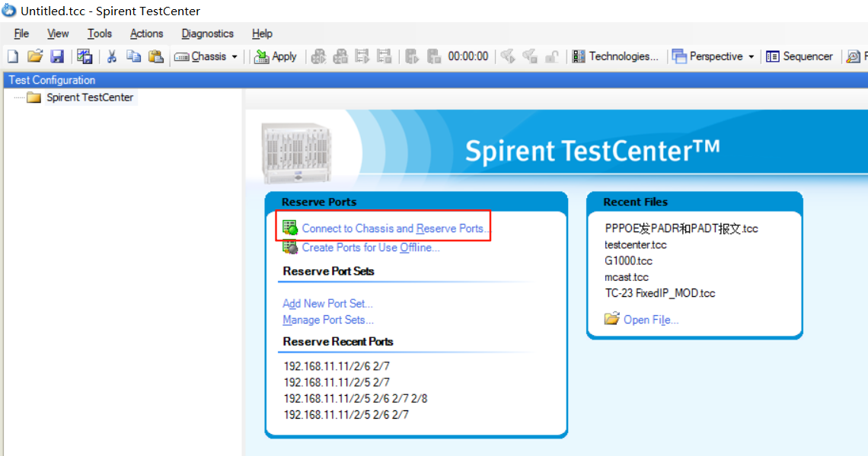Click the Save disk toolbar icon
Screen dimensions: 868x456
tap(57, 56)
